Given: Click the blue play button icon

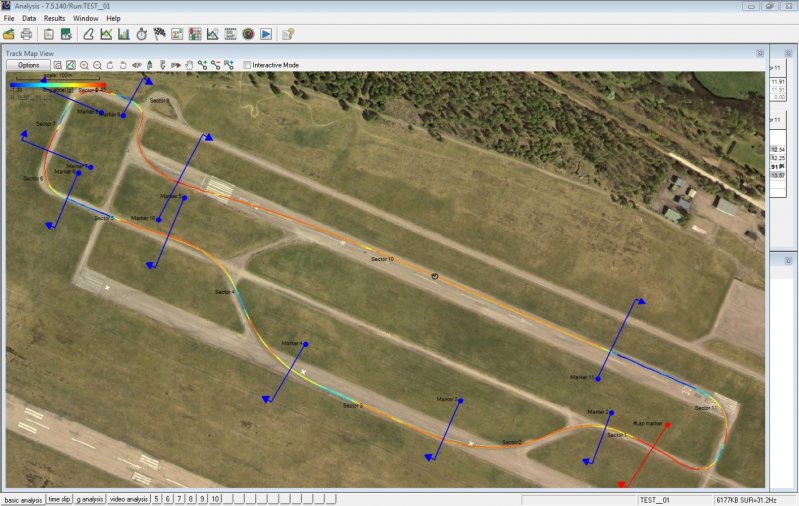Looking at the screenshot, I should click(x=266, y=34).
